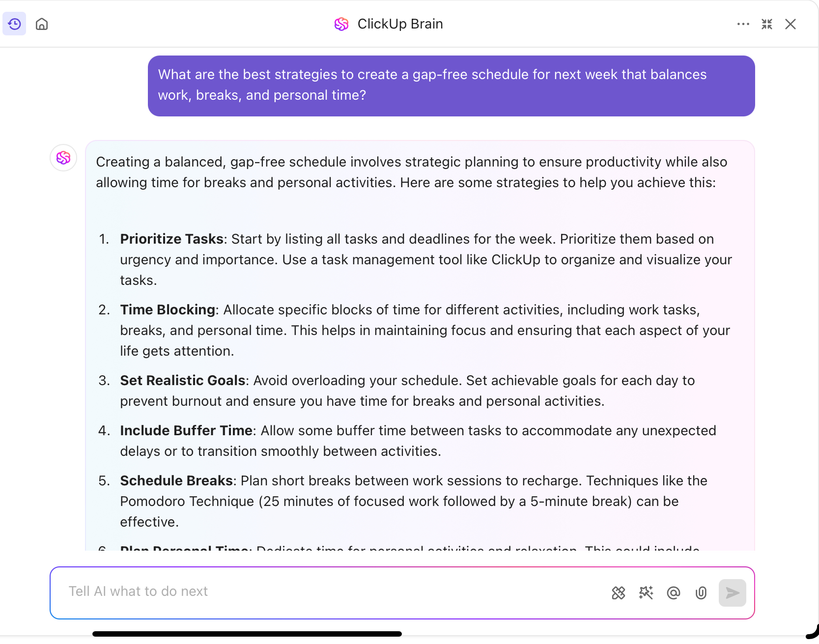Close the ClickUp Brain dialog
819x644 pixels.
pyautogui.click(x=790, y=24)
